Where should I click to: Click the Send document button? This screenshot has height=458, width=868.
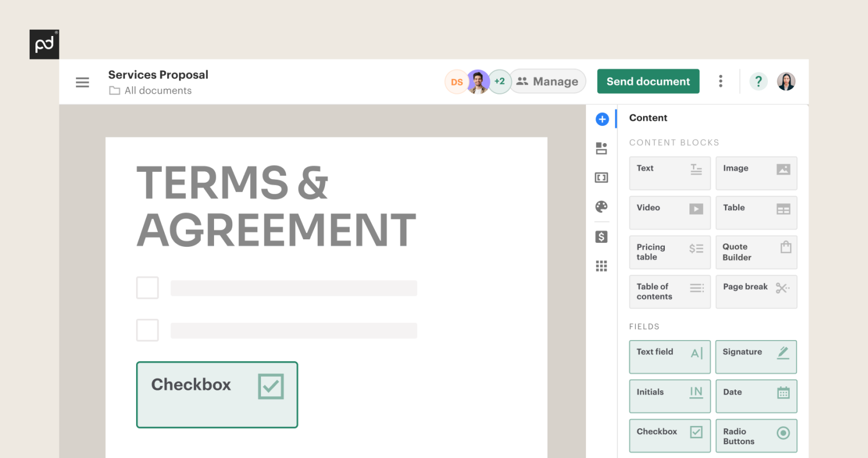648,81
